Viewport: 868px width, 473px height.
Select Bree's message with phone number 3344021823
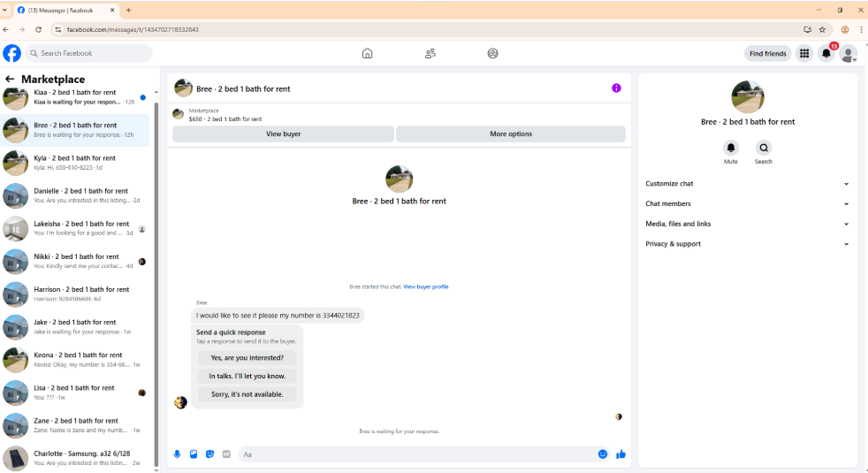[278, 315]
